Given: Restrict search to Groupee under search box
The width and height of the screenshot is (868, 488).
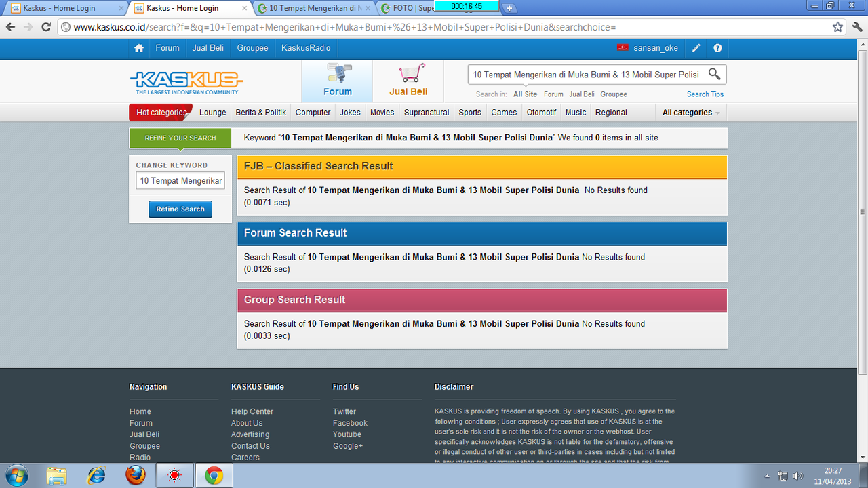Looking at the screenshot, I should [614, 94].
